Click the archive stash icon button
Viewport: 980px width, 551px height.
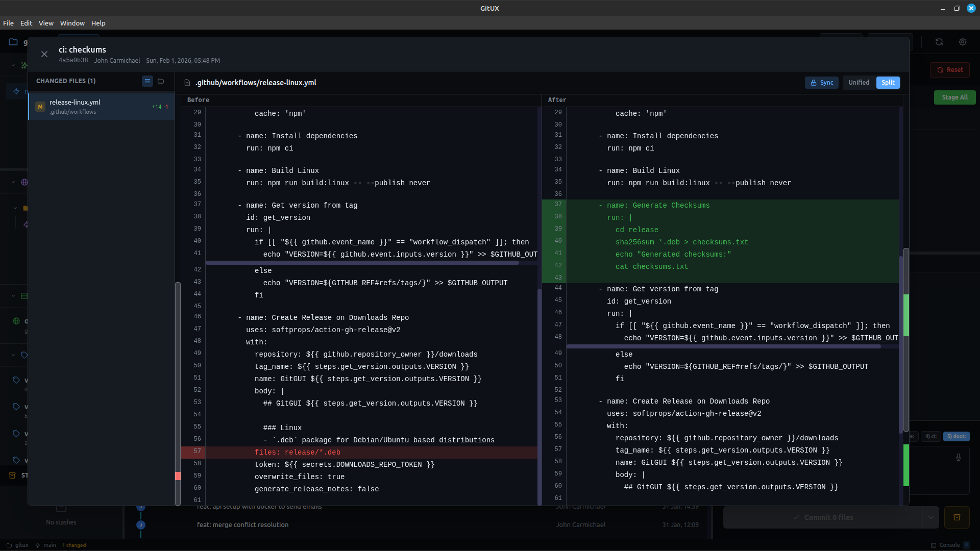tap(957, 517)
